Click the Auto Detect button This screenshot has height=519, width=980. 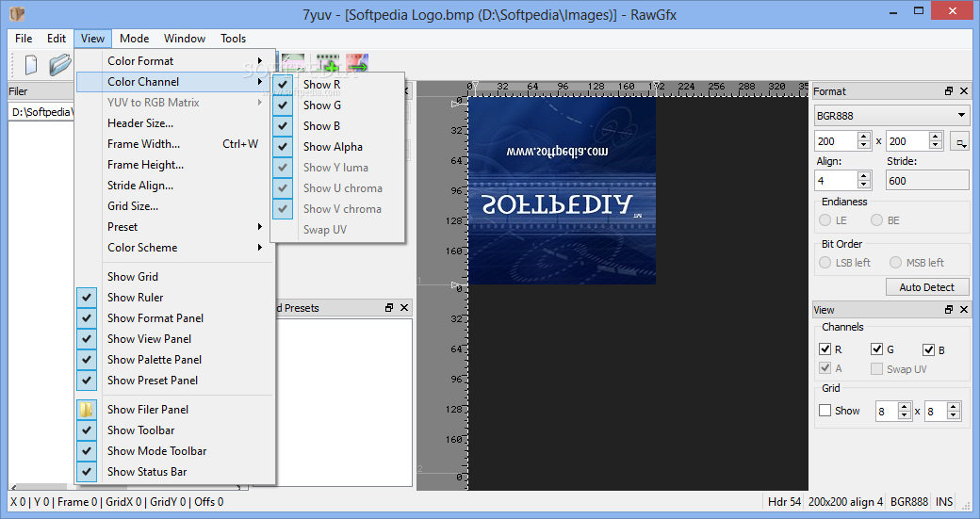coord(927,287)
